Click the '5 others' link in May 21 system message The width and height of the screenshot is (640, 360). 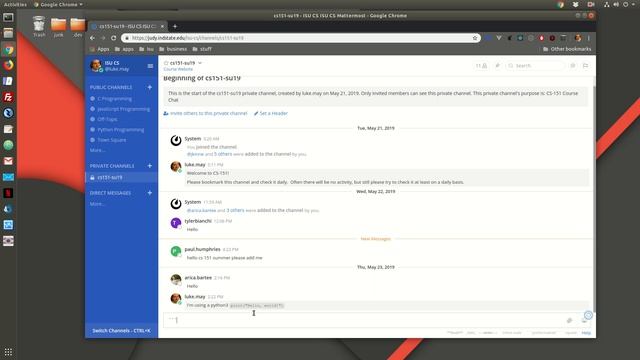(223, 154)
